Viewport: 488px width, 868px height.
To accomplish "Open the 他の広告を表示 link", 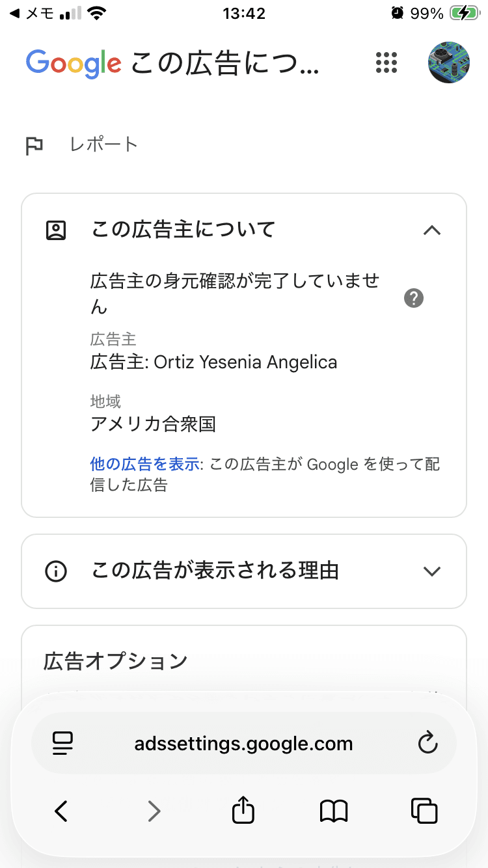I will coord(144,465).
